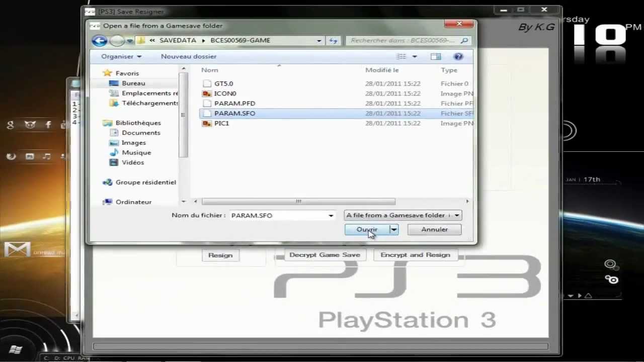Click Nouveau dossier button
This screenshot has height=362, width=644.
point(189,56)
